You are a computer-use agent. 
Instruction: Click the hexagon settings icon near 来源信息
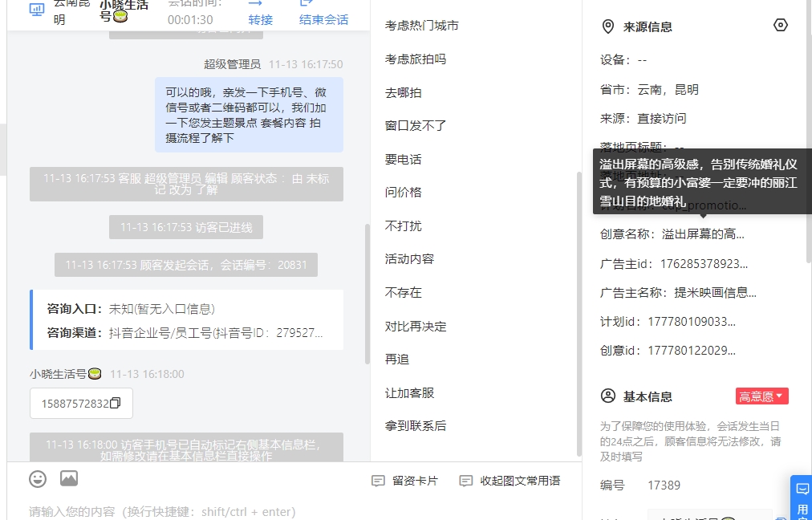781,25
